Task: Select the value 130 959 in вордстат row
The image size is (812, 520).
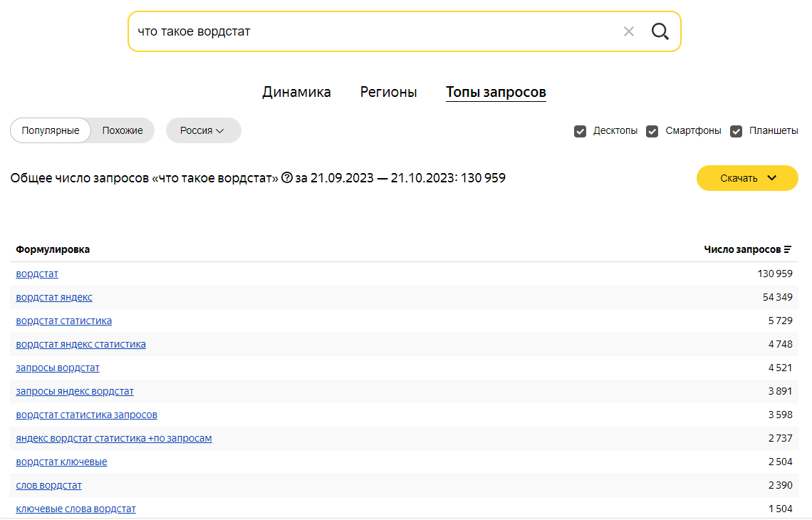Action: (775, 274)
